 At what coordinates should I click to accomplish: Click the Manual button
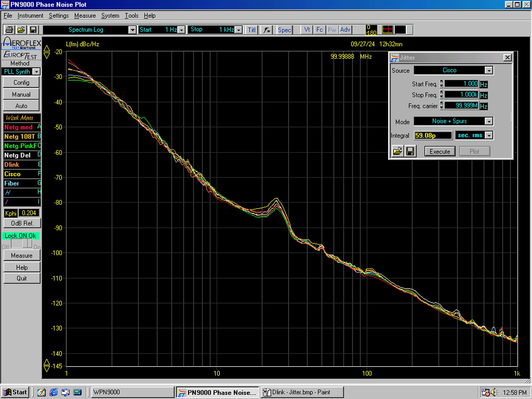pyautogui.click(x=21, y=94)
